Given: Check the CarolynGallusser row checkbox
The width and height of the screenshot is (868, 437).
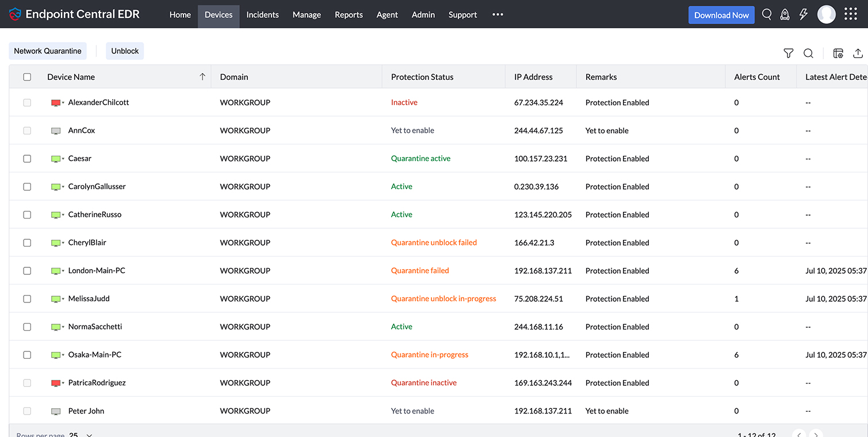Looking at the screenshot, I should point(27,186).
